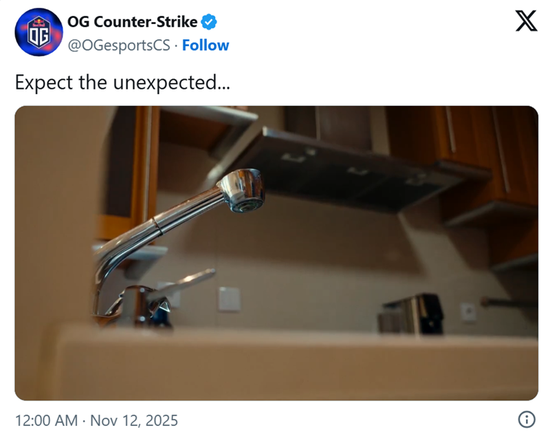This screenshot has height=432, width=550.
Task: Click the blue verified badge
Action: (x=209, y=22)
